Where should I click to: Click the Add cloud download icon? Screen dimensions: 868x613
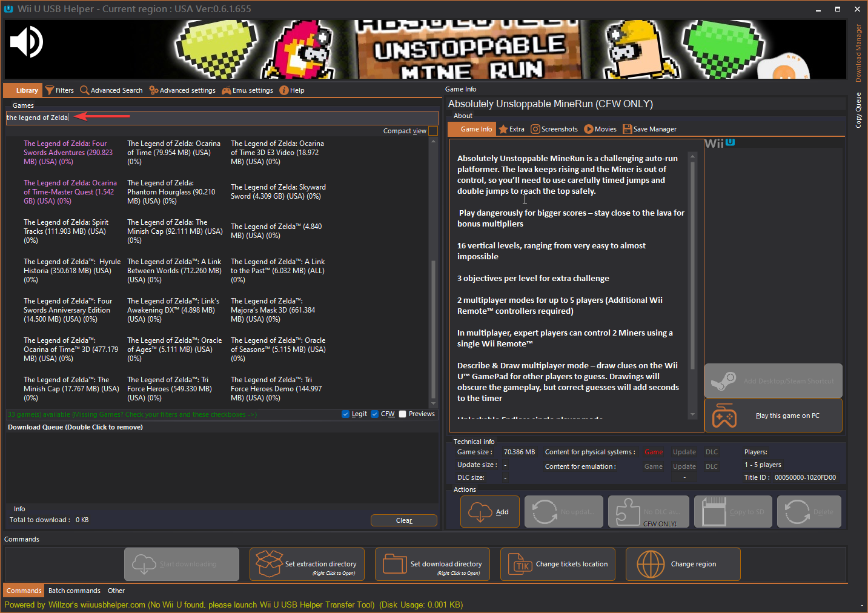480,512
